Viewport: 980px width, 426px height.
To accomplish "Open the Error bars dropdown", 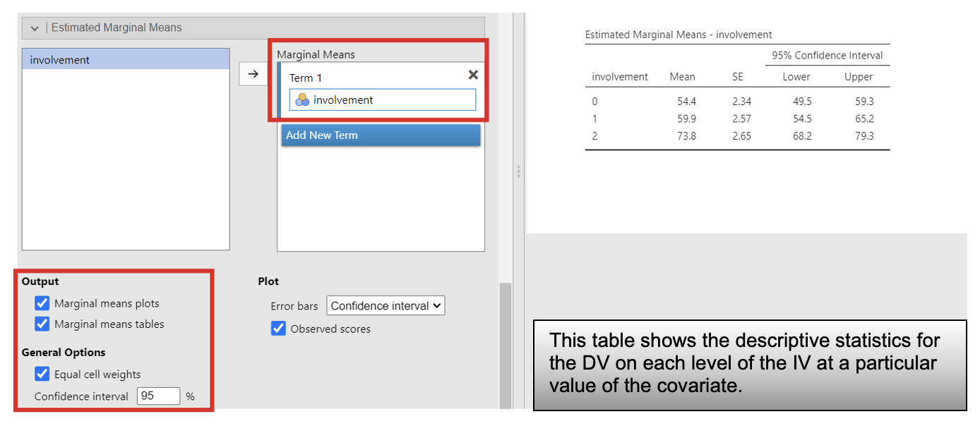I will coord(386,306).
